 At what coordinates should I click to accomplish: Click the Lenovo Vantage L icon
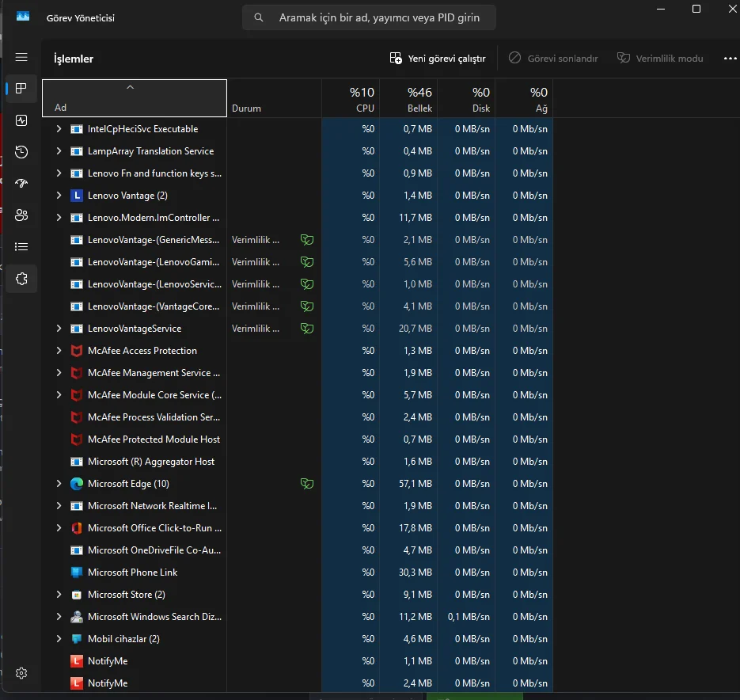(77, 196)
